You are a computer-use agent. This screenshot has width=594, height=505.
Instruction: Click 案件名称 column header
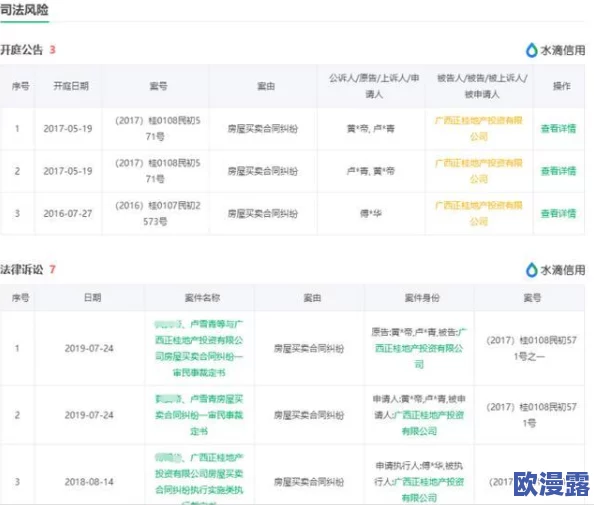(x=202, y=298)
